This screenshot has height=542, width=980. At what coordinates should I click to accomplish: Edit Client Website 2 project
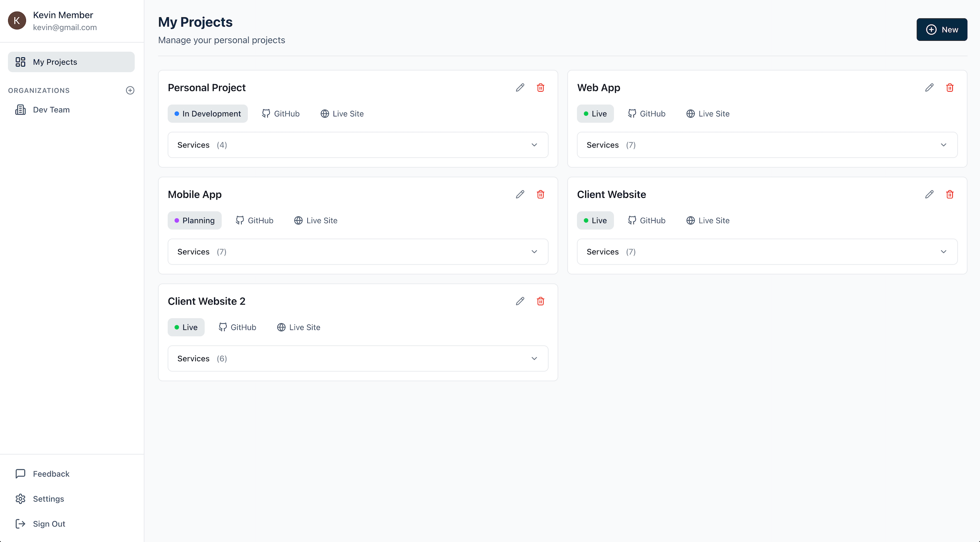click(x=520, y=301)
